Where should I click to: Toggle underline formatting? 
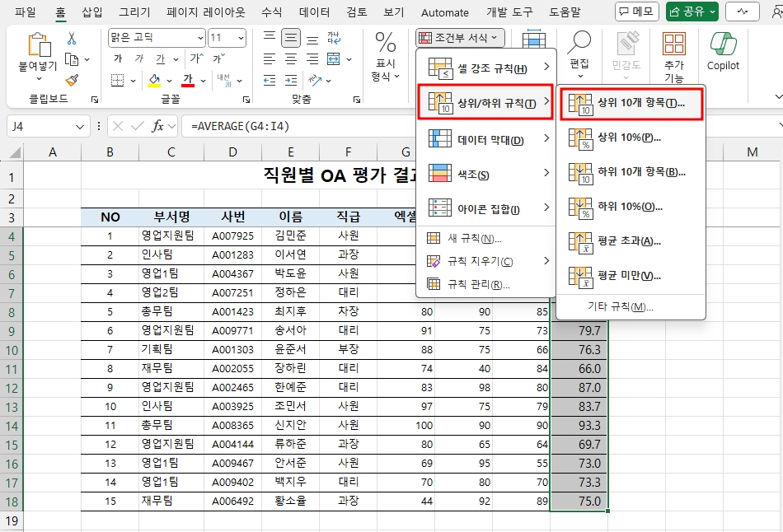(x=160, y=59)
